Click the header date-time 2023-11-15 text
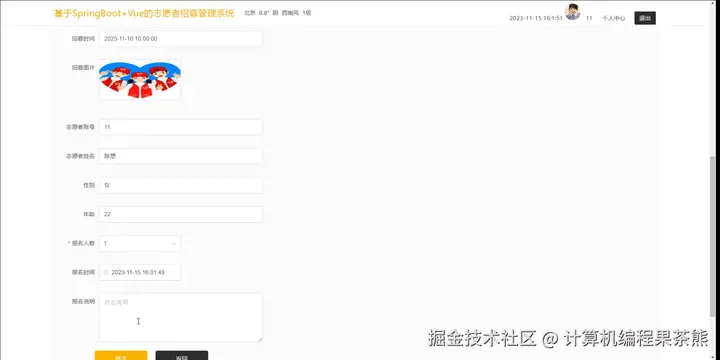720x360 pixels. coord(536,18)
